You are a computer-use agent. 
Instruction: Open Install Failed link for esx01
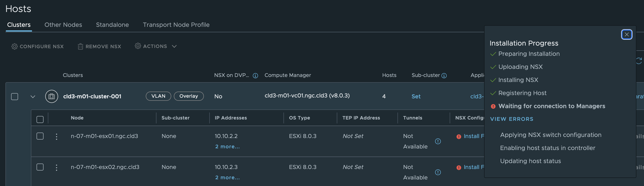[x=474, y=136]
